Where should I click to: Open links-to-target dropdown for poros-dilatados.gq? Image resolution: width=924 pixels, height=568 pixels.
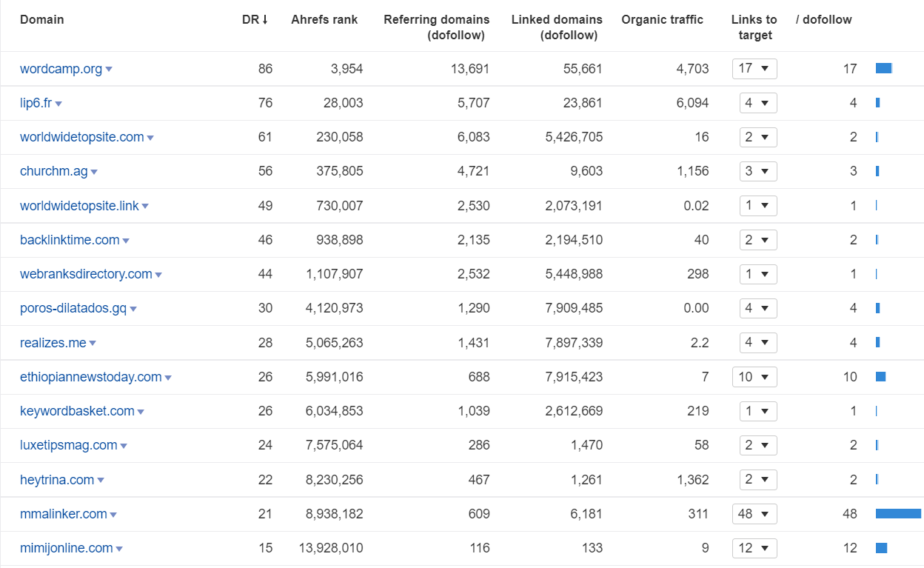pyautogui.click(x=758, y=308)
